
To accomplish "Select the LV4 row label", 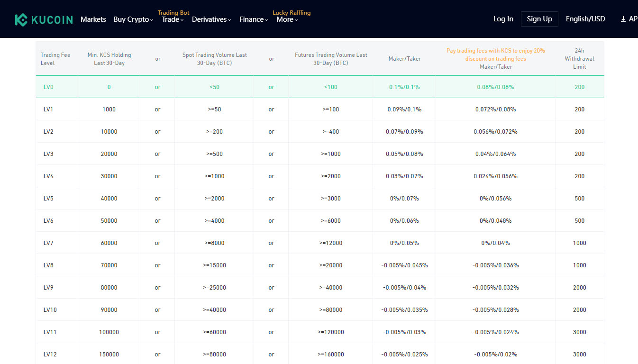I will (x=48, y=176).
